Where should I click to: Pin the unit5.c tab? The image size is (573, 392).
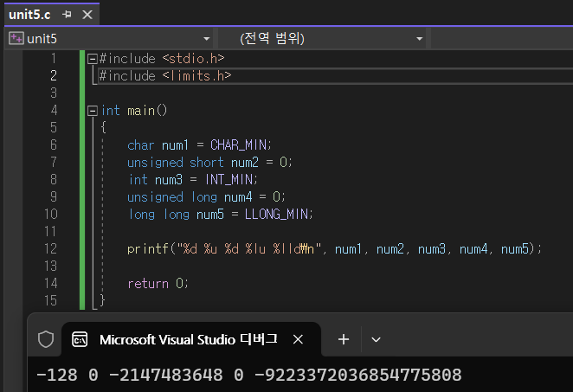(67, 15)
